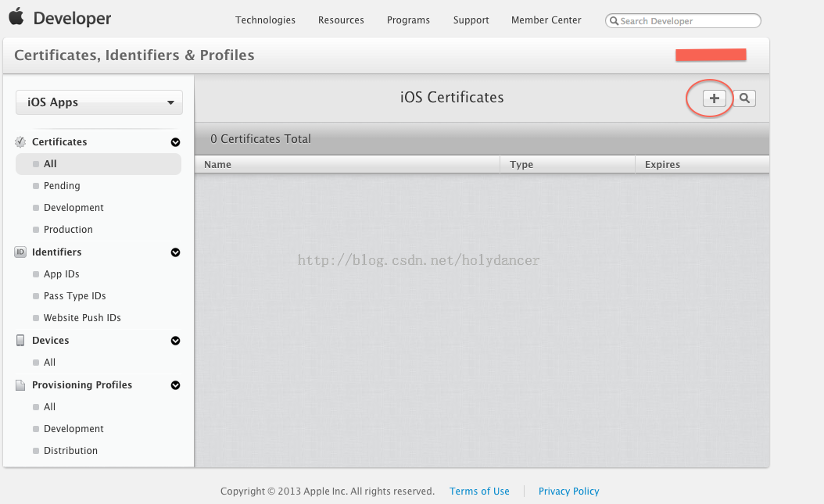Select All under Devices
This screenshot has height=504, width=824.
(x=49, y=363)
